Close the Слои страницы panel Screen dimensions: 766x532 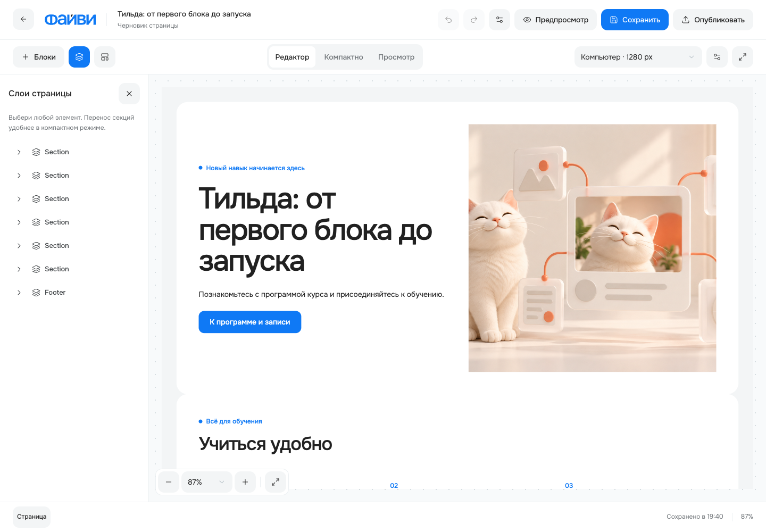(x=129, y=94)
